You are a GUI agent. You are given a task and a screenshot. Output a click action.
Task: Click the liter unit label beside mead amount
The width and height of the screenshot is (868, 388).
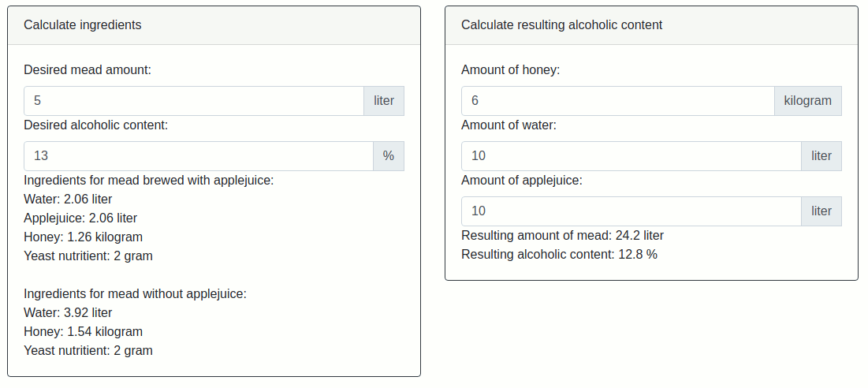coord(384,101)
